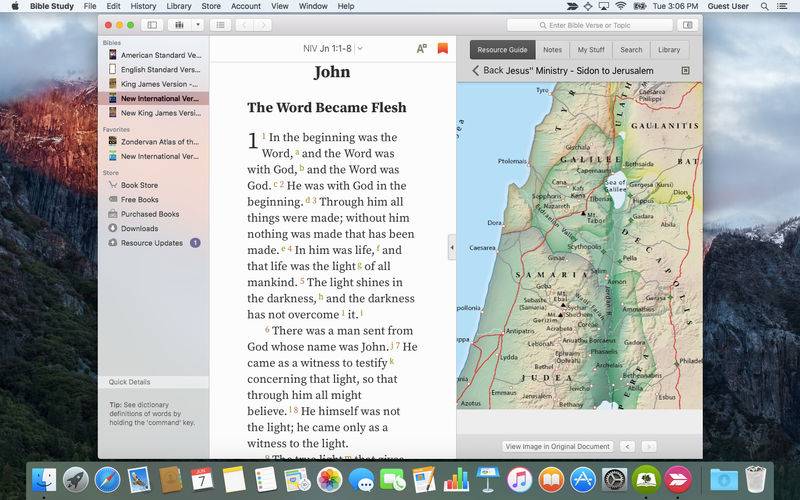800x500 pixels.
Task: Select King James Version in sidebar
Action: [153, 84]
